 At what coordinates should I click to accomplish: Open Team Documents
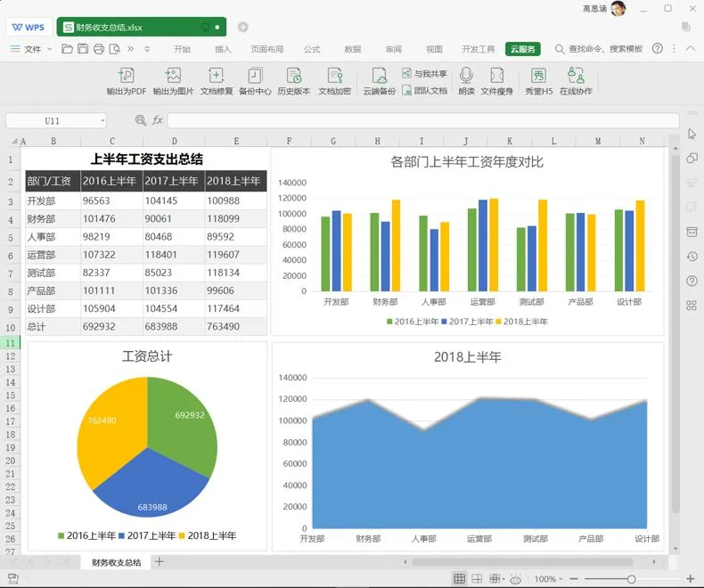[x=425, y=91]
